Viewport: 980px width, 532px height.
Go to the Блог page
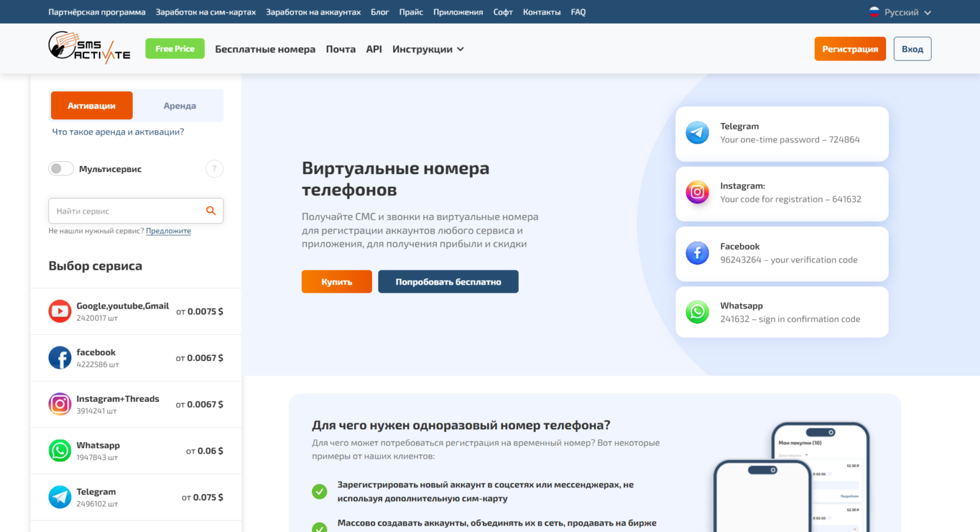(380, 11)
